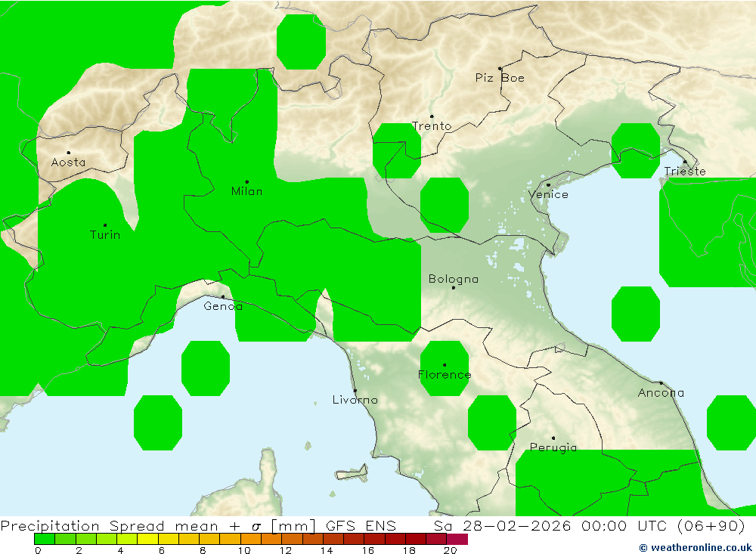Click the Turin city label

pyautogui.click(x=104, y=235)
